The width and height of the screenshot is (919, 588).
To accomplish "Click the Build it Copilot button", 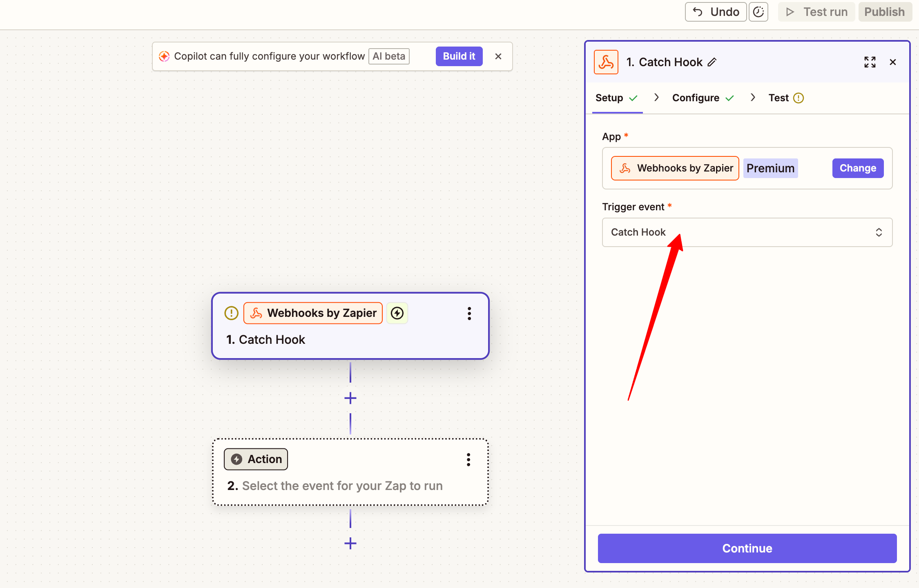I will pos(459,56).
